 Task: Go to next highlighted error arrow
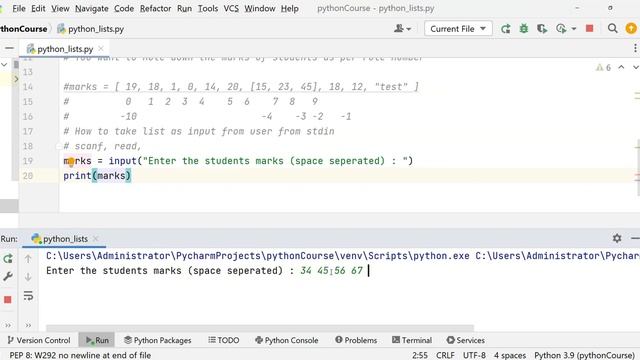[x=636, y=67]
